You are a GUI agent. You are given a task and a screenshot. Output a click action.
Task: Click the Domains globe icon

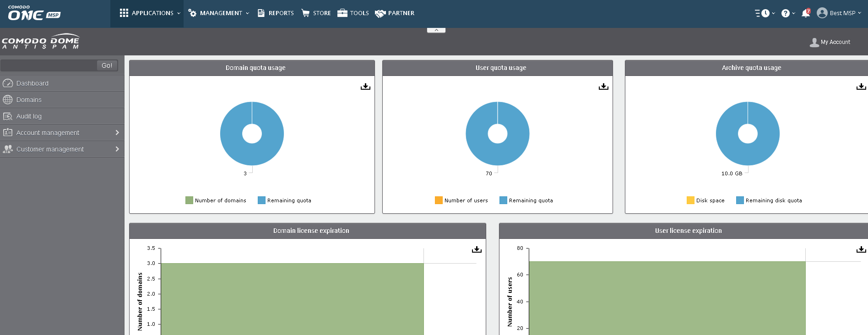(x=8, y=100)
